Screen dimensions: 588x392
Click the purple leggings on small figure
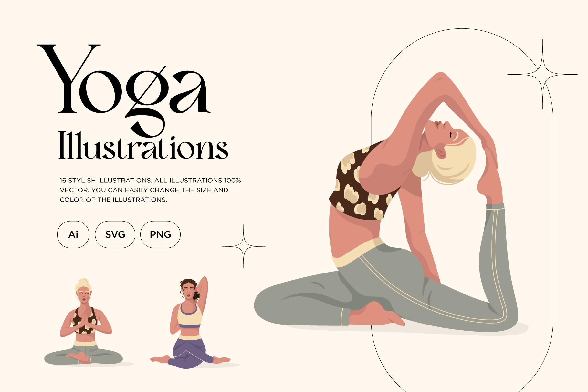[x=189, y=353]
